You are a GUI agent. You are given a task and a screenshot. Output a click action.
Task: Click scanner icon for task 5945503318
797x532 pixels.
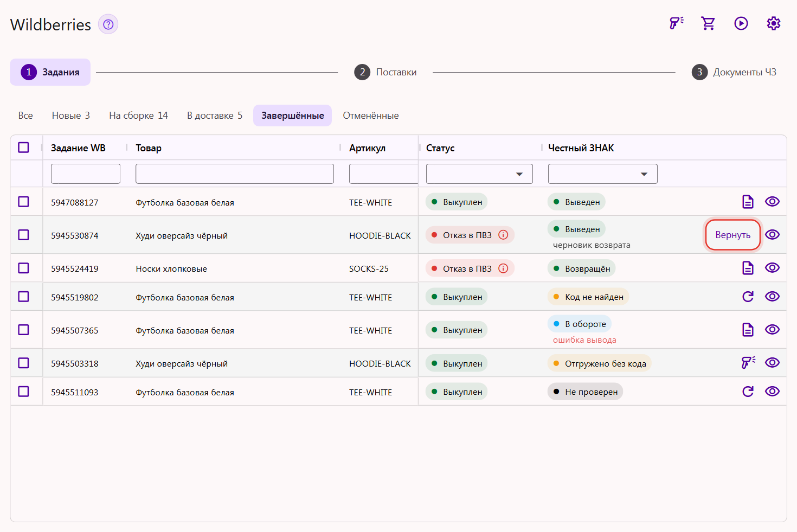point(748,363)
